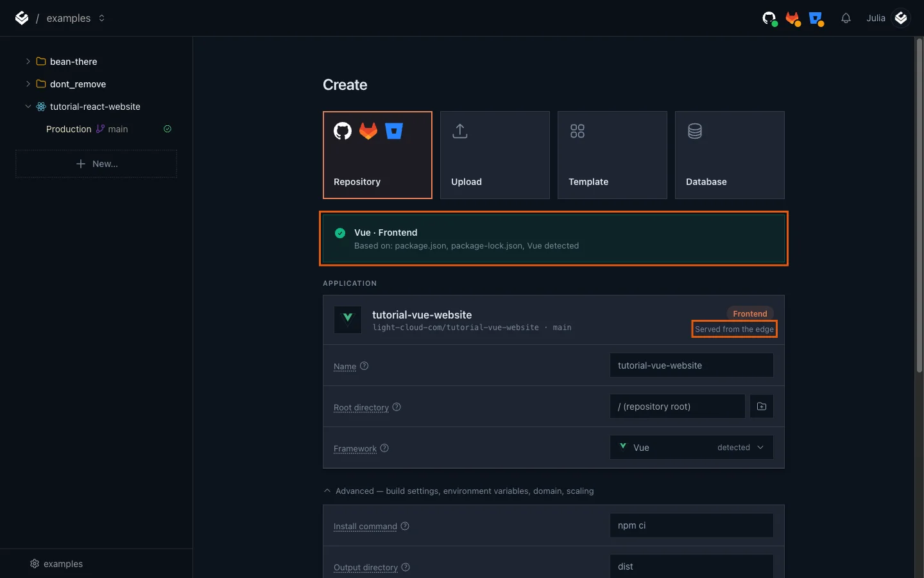The width and height of the screenshot is (924, 578).
Task: Select the tutorial-react-website tree item
Action: [x=96, y=107]
